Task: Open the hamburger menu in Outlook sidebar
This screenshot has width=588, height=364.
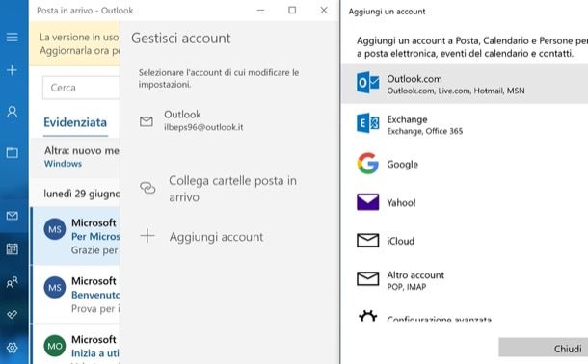Action: [12, 37]
